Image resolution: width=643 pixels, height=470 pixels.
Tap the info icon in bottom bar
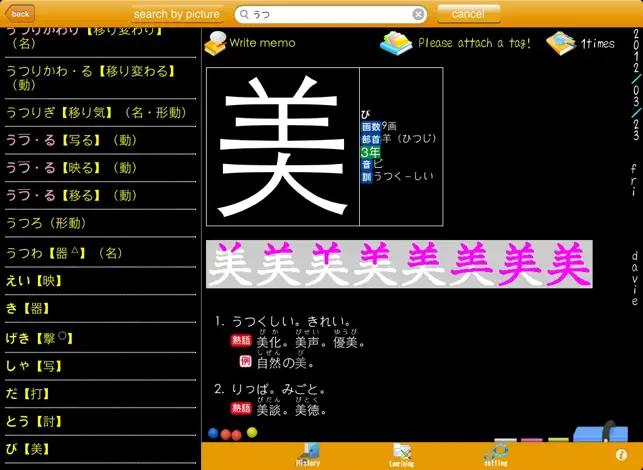click(x=621, y=454)
